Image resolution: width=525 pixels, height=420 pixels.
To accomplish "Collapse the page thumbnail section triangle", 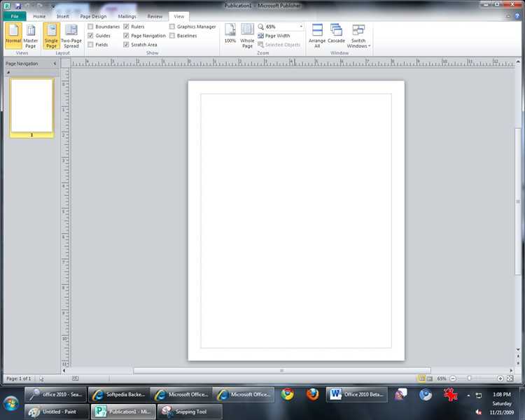I will click(x=8, y=72).
